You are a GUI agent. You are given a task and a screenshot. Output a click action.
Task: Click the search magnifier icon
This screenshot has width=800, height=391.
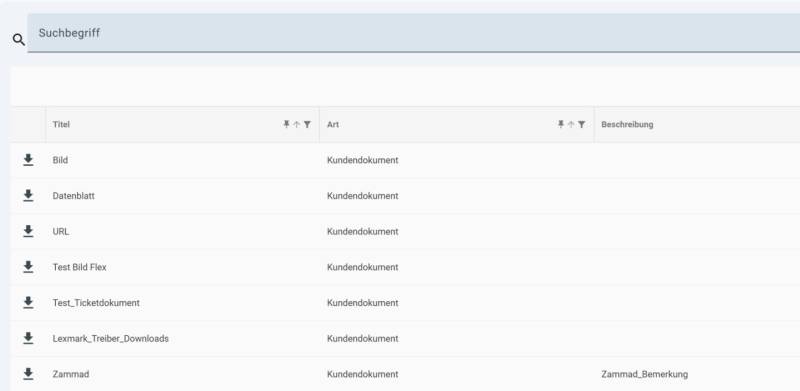19,40
